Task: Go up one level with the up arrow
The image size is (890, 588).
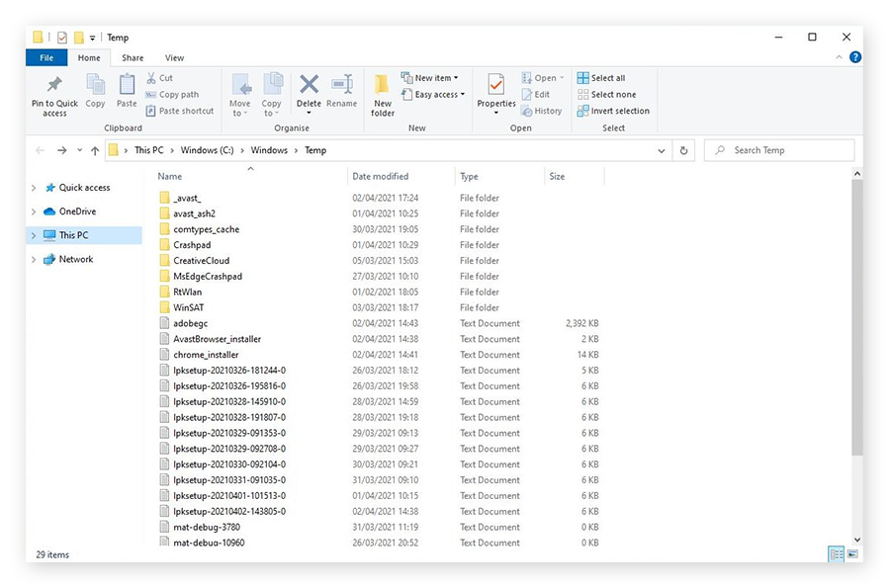Action: 95,150
